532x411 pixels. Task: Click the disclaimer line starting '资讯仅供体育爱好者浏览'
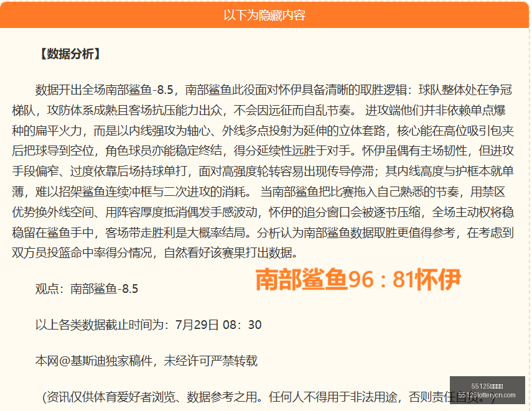point(269,397)
